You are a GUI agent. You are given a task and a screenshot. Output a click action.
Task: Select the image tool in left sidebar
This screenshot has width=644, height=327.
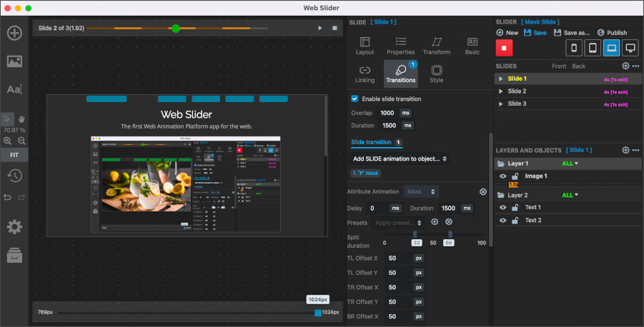(x=14, y=61)
